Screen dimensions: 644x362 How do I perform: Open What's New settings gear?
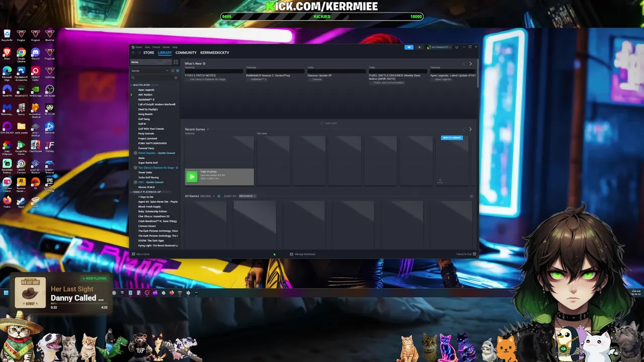(204, 64)
